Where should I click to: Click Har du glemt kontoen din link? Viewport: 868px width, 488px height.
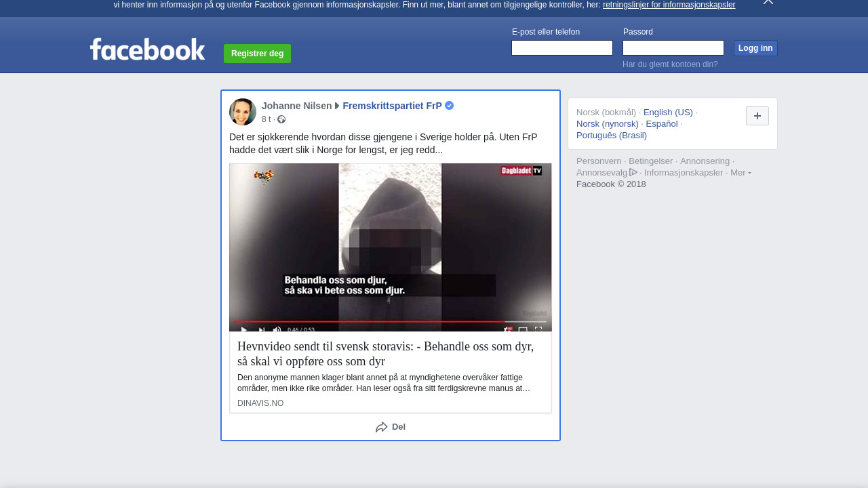670,64
